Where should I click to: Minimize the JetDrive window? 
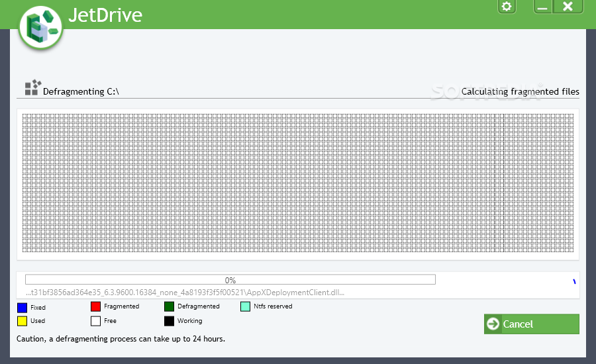543,7
